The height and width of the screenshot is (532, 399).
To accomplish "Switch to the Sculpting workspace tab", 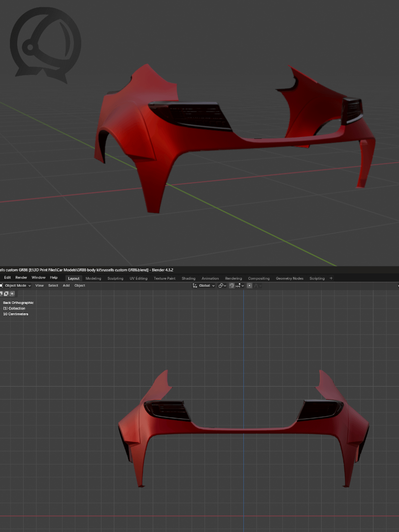I will click(x=115, y=278).
